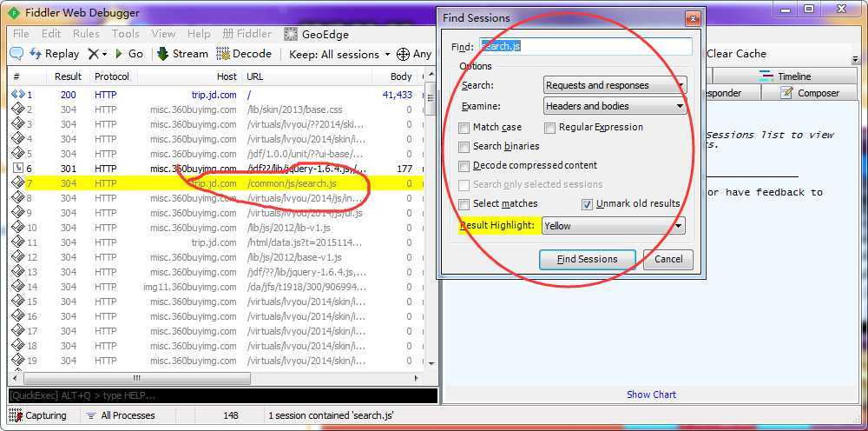Close the Find Sessions dialog

pyautogui.click(x=693, y=19)
